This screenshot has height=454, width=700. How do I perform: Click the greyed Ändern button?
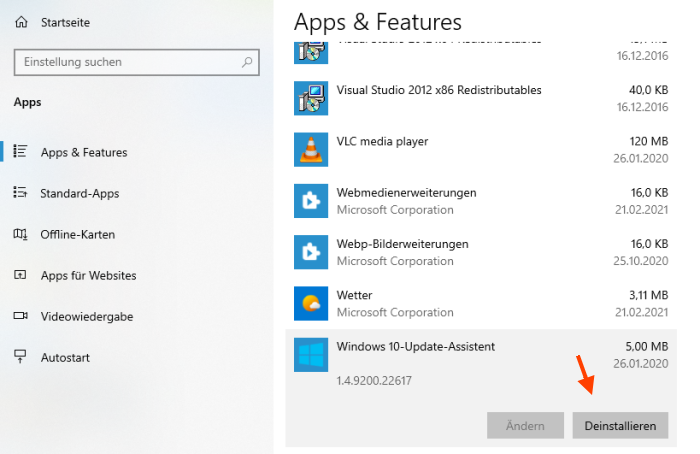click(525, 426)
